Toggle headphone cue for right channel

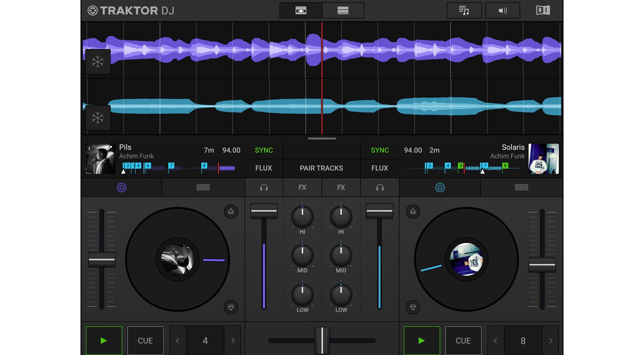tap(380, 188)
